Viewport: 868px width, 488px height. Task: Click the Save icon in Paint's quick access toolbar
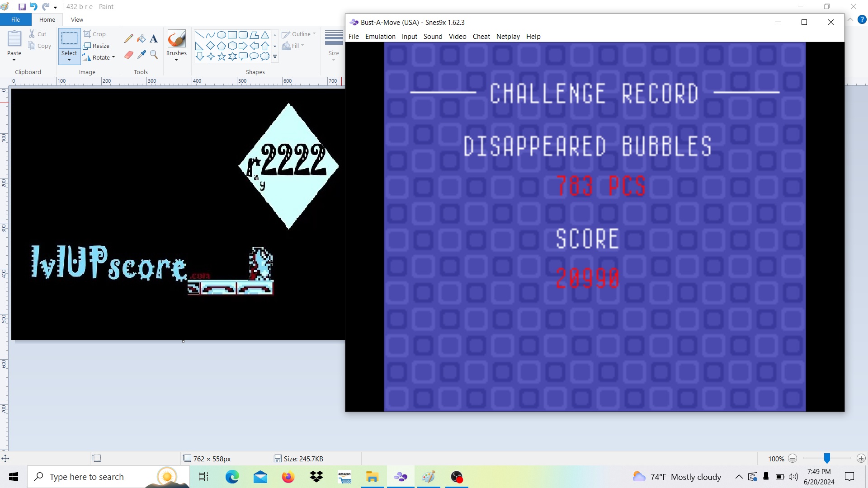coord(22,7)
